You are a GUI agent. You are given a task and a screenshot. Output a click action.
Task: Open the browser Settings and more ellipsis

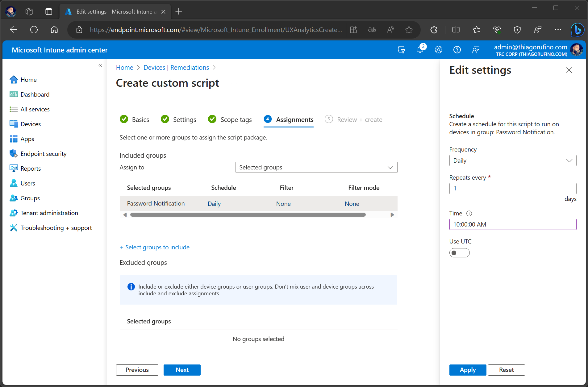(558, 30)
